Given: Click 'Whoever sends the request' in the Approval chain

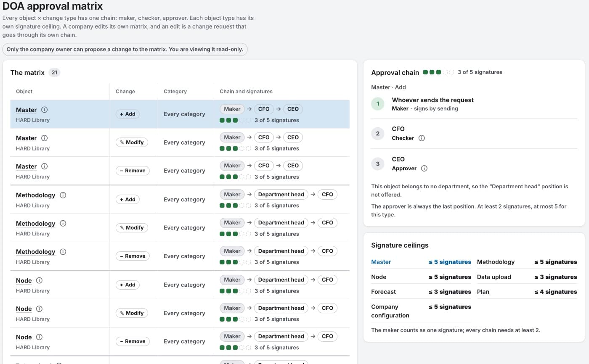Looking at the screenshot, I should click(x=432, y=100).
